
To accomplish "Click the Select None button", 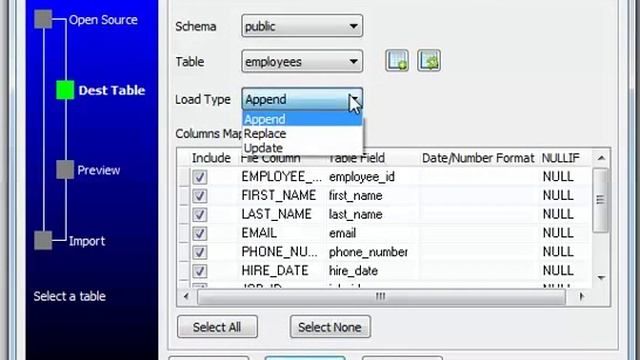I will point(330,327).
